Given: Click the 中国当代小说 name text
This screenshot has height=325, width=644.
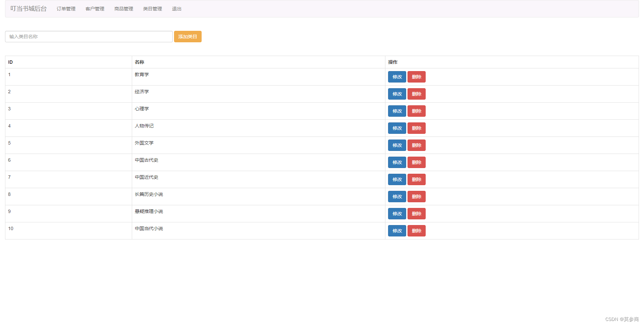Looking at the screenshot, I should point(149,228).
